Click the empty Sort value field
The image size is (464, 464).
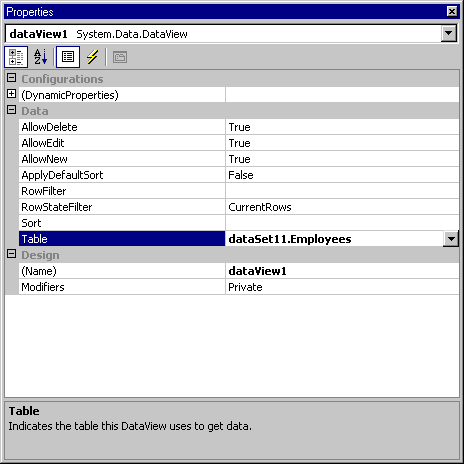342,223
